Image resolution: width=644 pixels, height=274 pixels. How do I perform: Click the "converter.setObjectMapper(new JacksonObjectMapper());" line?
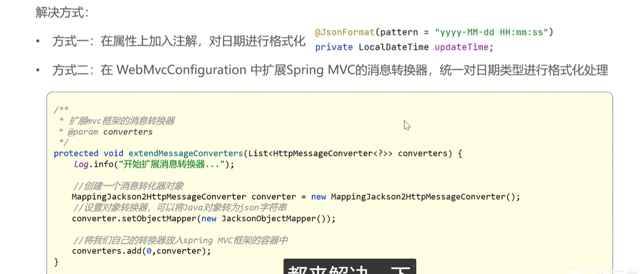click(x=204, y=219)
